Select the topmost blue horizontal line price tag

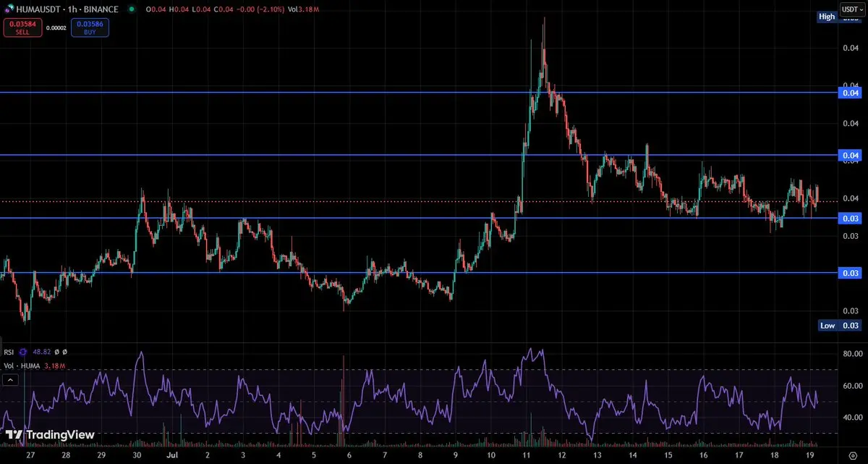click(850, 93)
